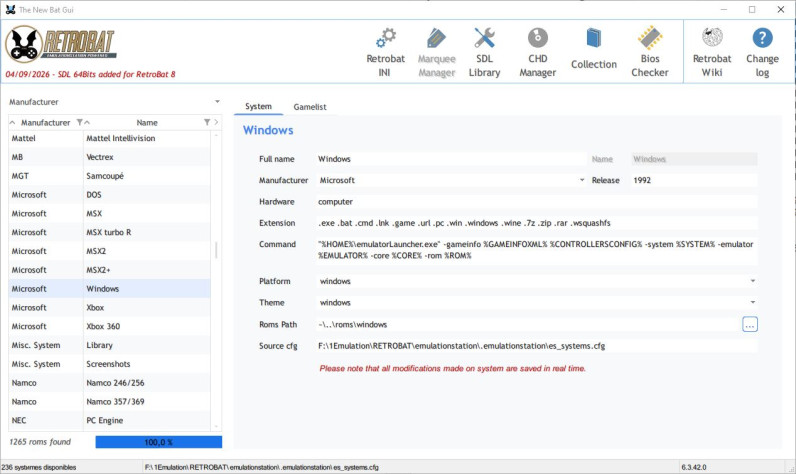Open the Retrobat Wiki
Screen dimensions: 796x474
(712, 52)
